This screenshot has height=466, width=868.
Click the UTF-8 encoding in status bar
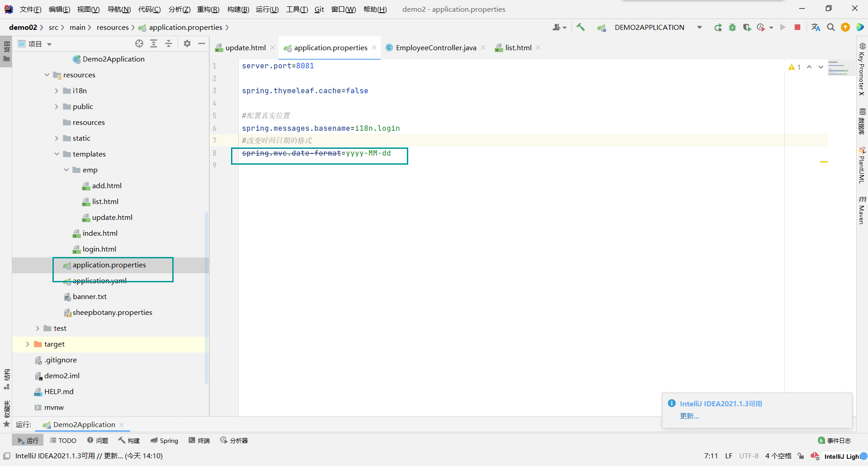pyautogui.click(x=749, y=456)
